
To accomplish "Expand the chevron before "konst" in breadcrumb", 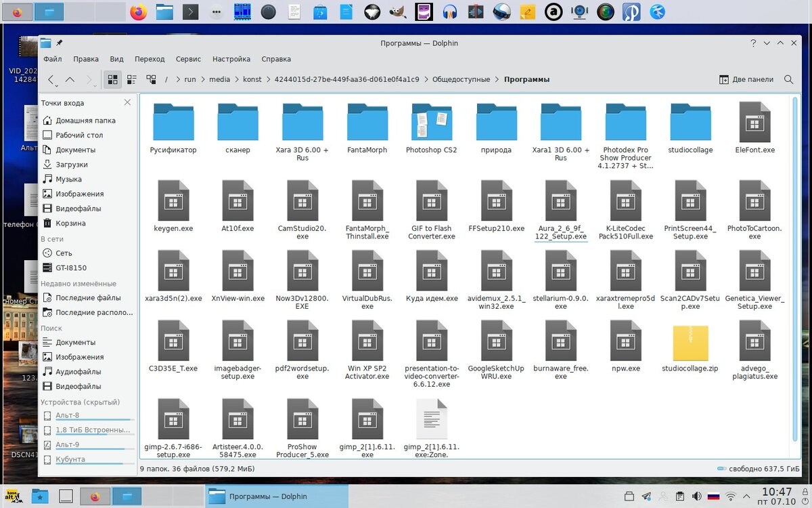I will pyautogui.click(x=237, y=79).
